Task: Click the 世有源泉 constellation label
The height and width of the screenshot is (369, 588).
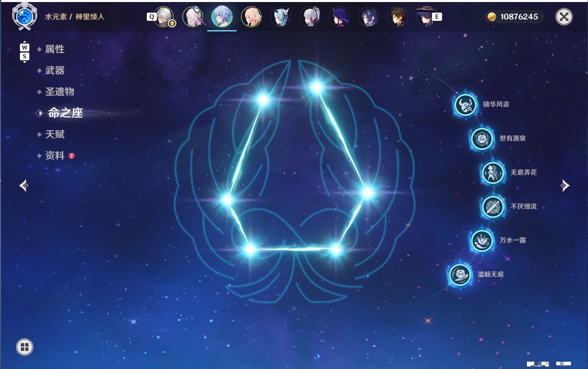Action: pos(513,138)
